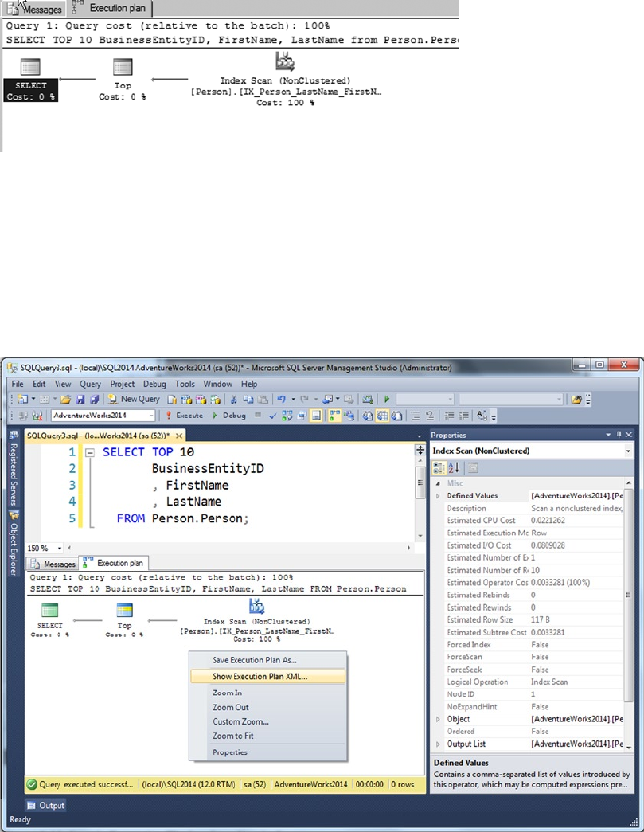Collapse the SELECT statement outline box
The image size is (644, 832).
[90, 452]
